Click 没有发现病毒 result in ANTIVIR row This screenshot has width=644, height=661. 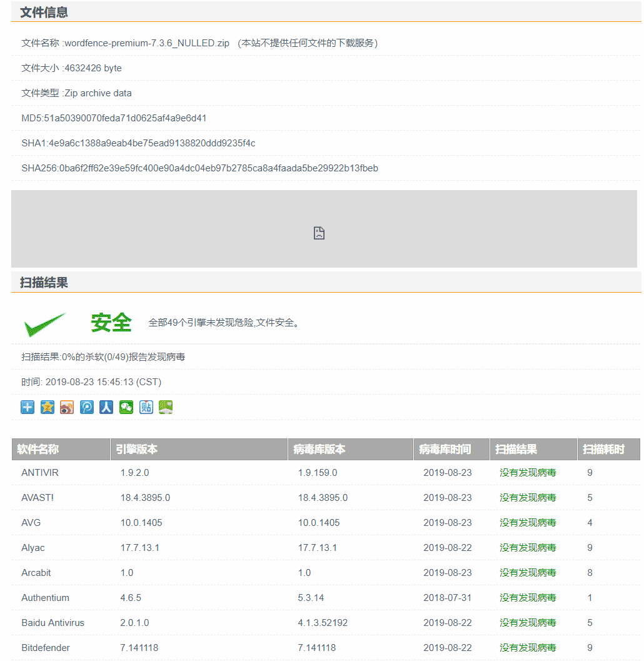pyautogui.click(x=528, y=473)
